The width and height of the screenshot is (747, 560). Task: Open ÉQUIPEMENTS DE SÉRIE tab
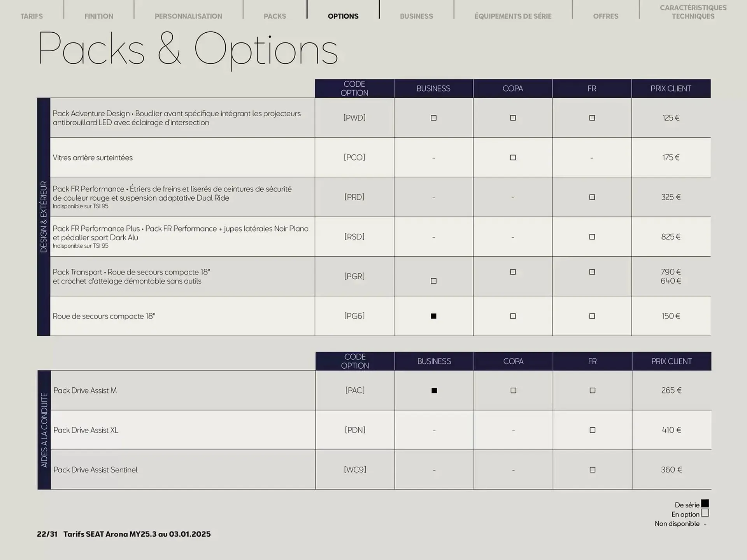point(513,16)
